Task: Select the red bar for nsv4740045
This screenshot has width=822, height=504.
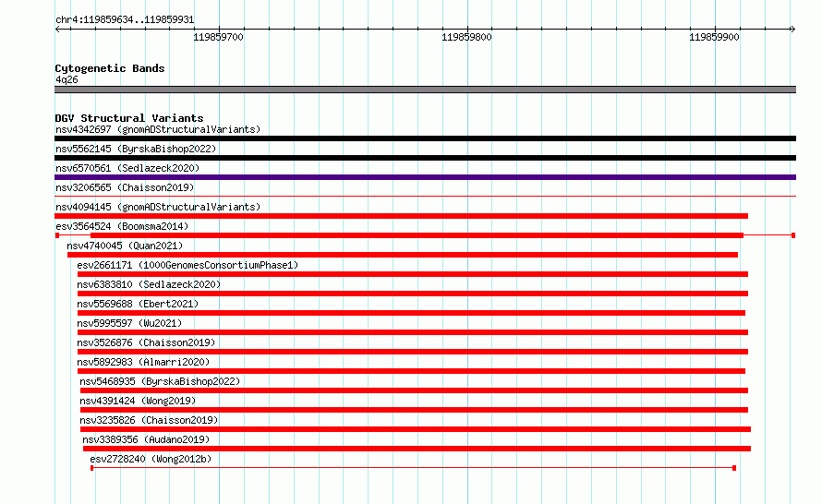Action: pos(403,255)
